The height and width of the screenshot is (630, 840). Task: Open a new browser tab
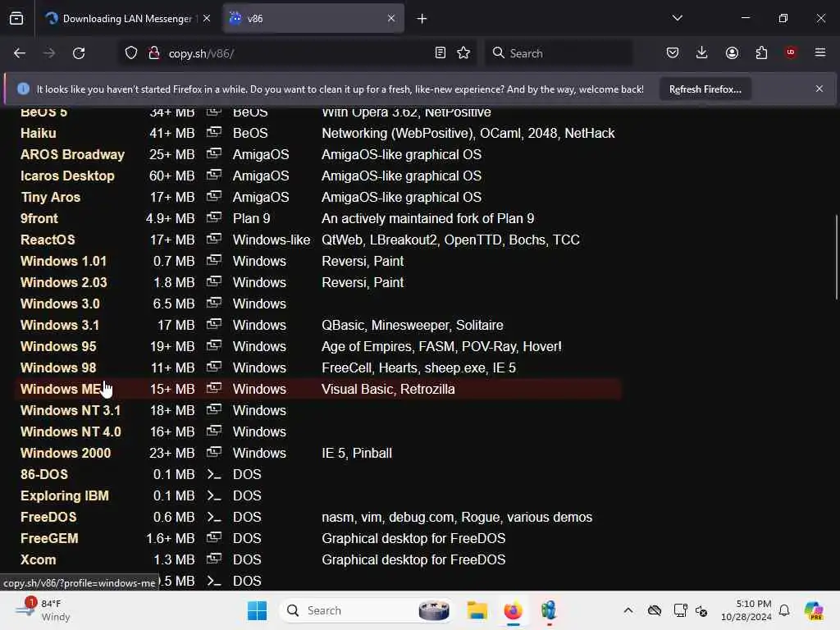tap(422, 19)
